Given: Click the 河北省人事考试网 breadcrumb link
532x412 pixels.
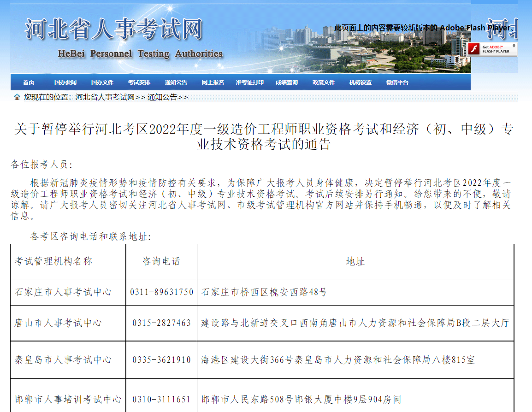Looking at the screenshot, I should 105,97.
